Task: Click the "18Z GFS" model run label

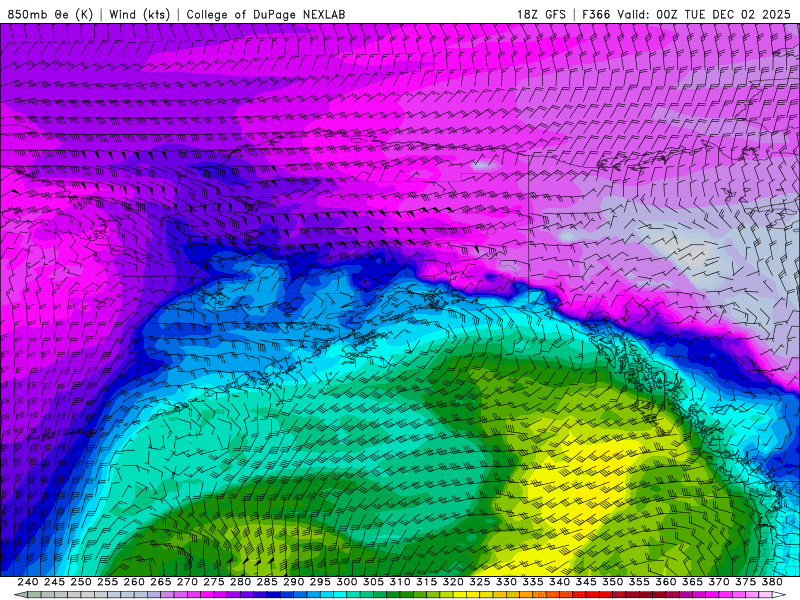Action: (541, 14)
